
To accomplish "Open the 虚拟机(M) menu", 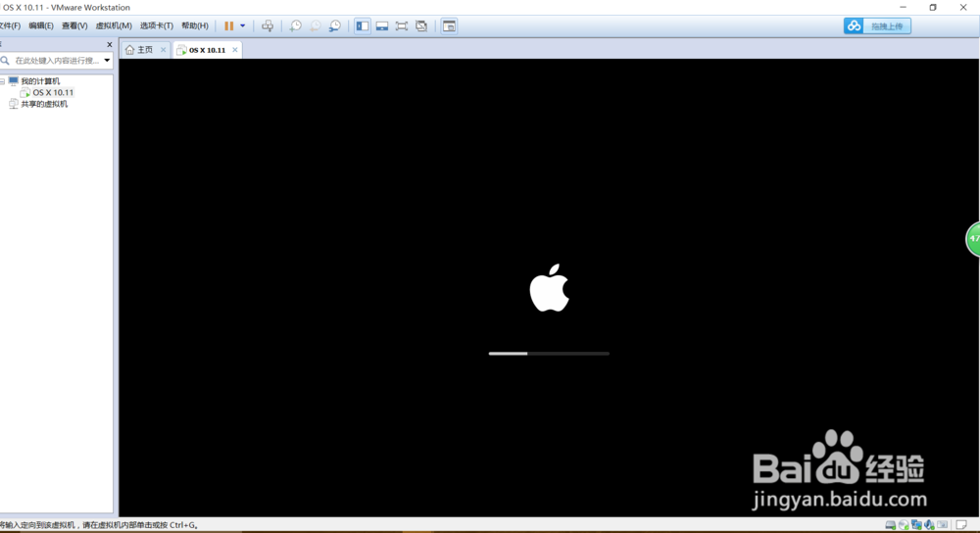I will [x=114, y=25].
